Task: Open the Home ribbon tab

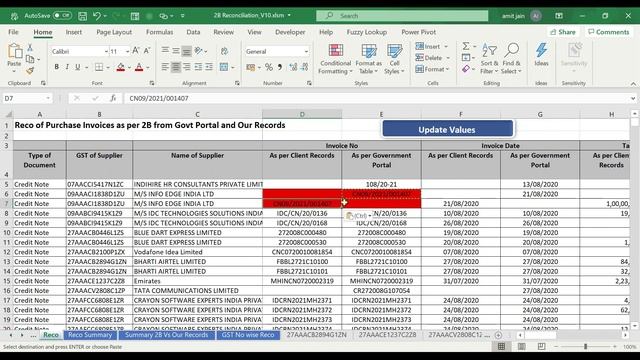Action: click(42, 32)
